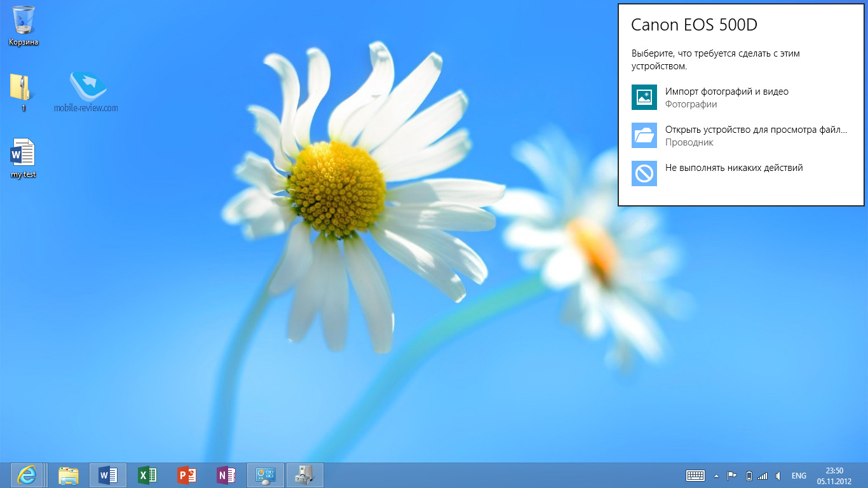The width and height of the screenshot is (868, 488).
Task: Open the network signal tray icon
Action: coord(763,475)
